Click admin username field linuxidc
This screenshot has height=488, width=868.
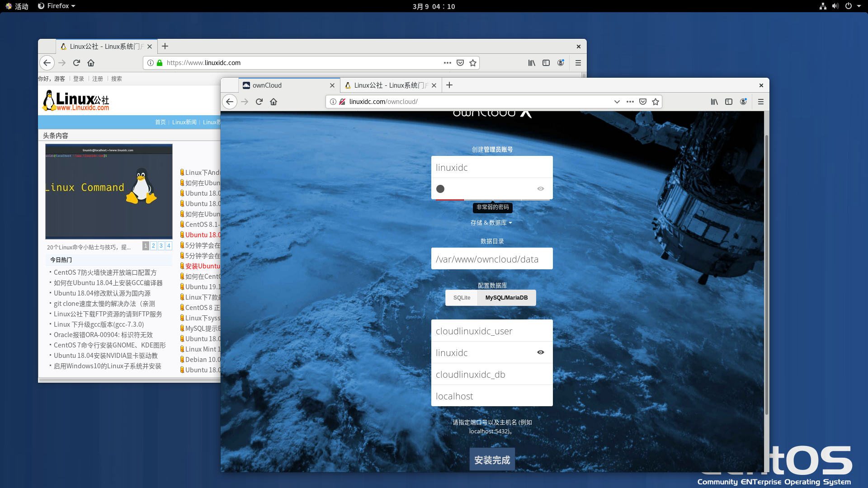coord(492,167)
